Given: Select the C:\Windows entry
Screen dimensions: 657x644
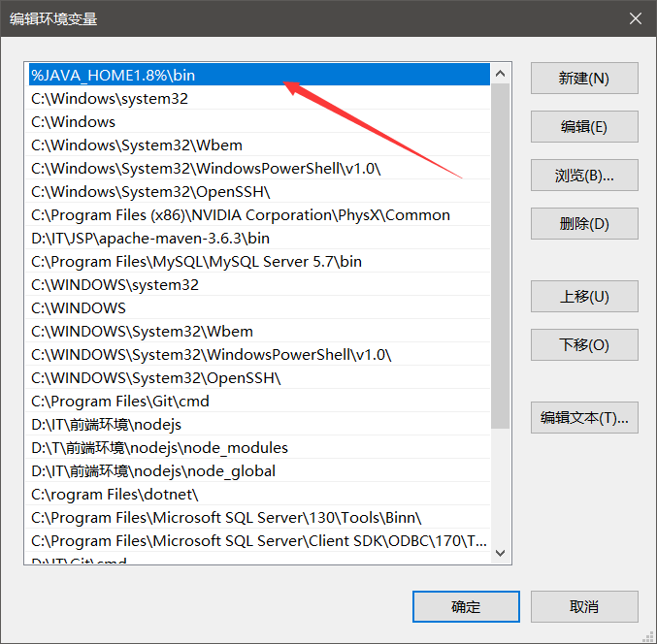Looking at the screenshot, I should 259,121.
